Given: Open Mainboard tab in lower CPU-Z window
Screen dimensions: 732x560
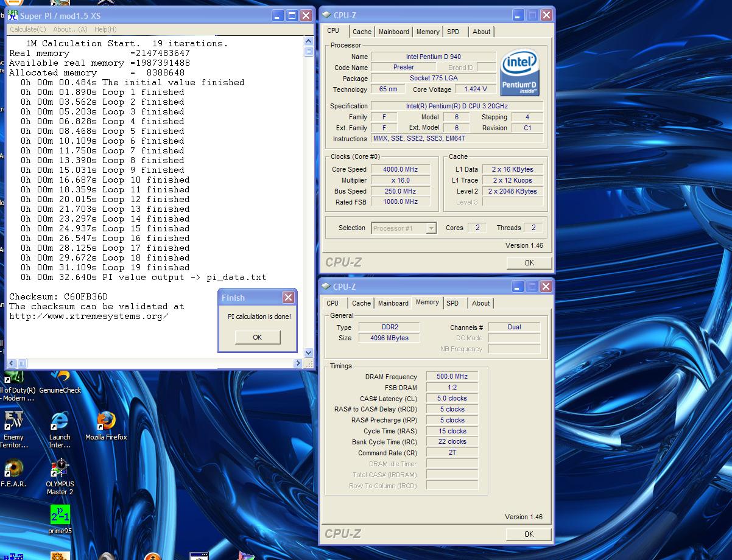Looking at the screenshot, I should pos(393,303).
